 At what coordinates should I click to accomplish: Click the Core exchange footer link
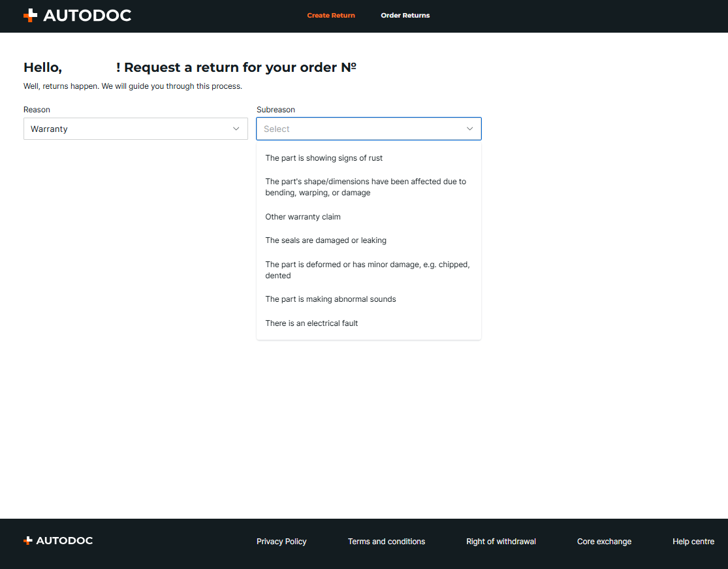coord(604,542)
